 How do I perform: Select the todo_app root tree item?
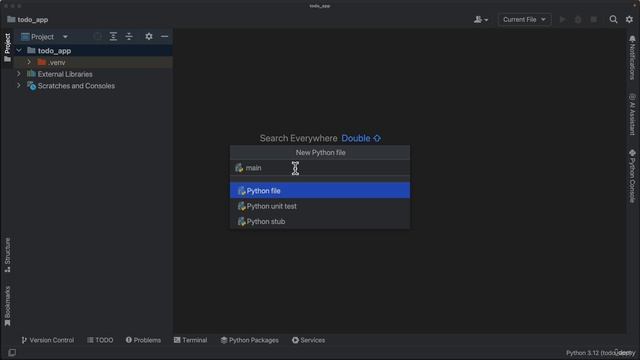coord(93,51)
